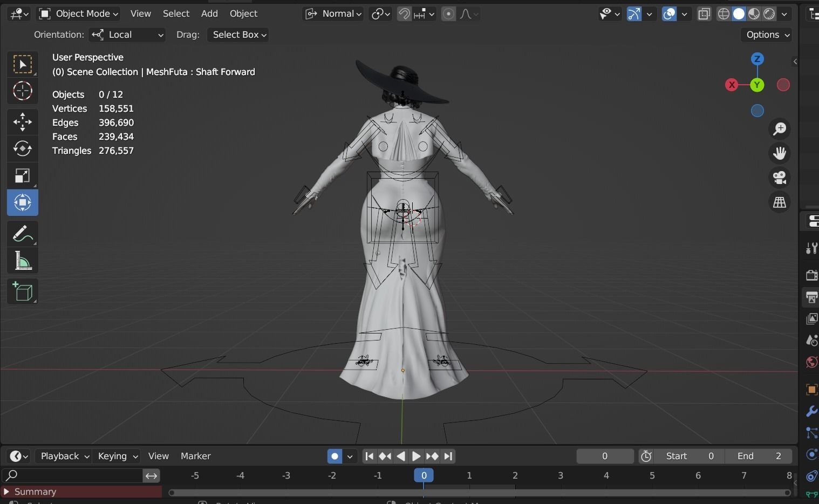Open the View Layer properties tab
The image size is (819, 504).
pos(811,319)
